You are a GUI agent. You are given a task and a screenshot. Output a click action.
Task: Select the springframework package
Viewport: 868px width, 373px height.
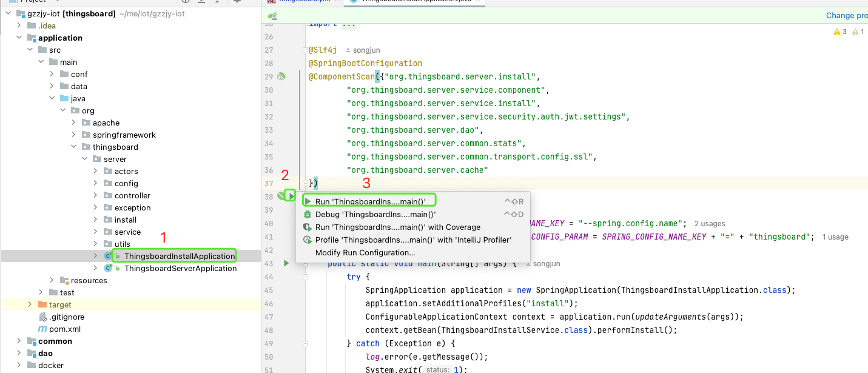point(124,135)
